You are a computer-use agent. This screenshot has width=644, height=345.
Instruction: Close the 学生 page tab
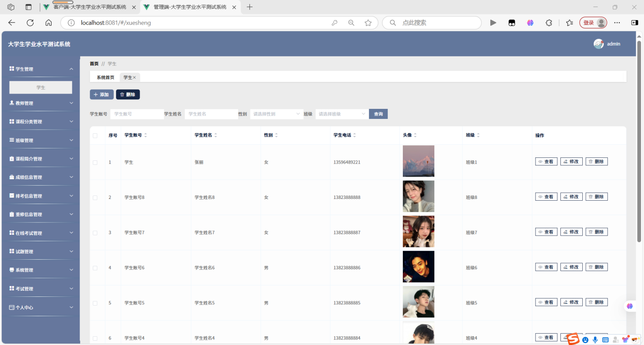click(x=134, y=77)
